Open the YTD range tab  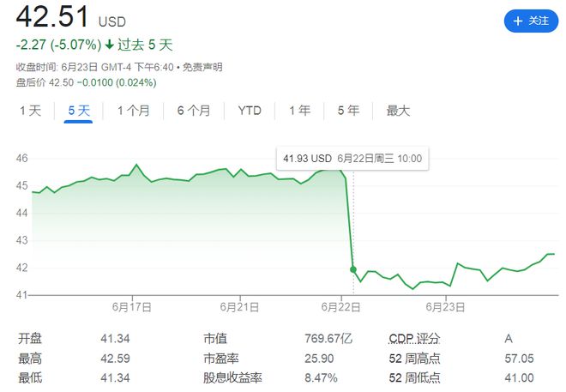coord(250,111)
